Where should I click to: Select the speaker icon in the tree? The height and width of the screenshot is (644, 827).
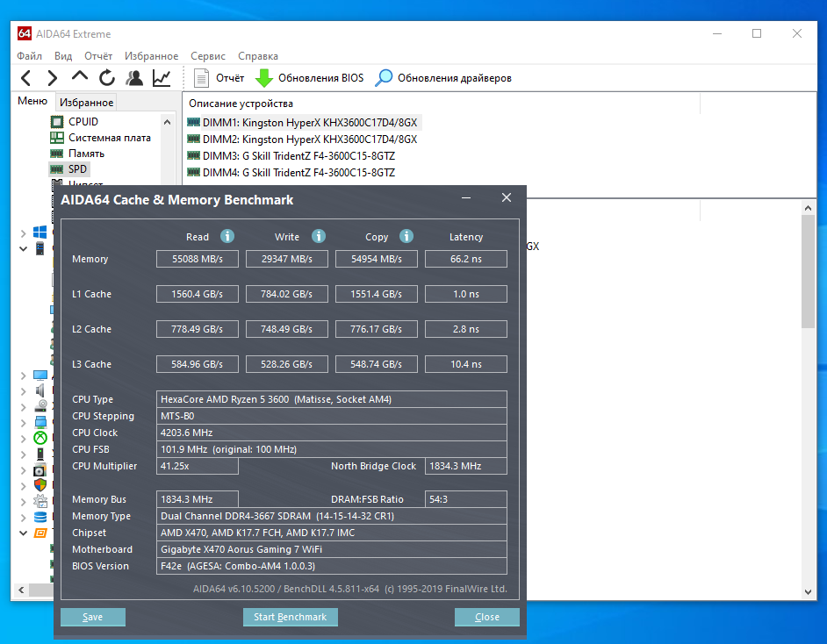tap(40, 390)
